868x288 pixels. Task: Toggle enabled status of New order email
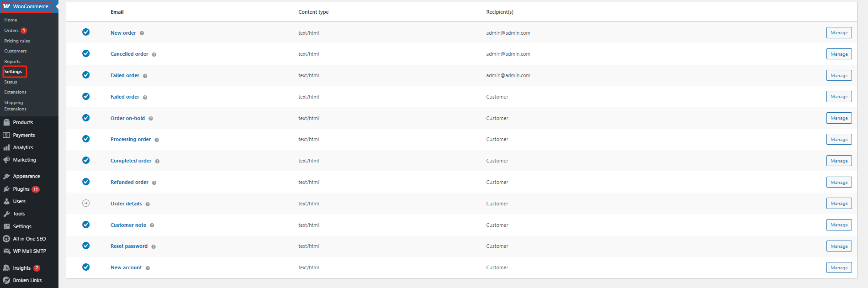coord(86,32)
